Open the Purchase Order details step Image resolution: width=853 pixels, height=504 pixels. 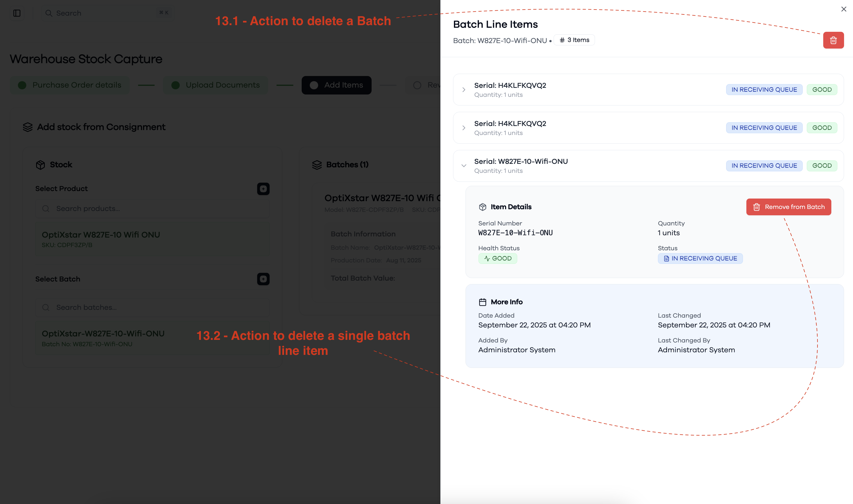70,85
